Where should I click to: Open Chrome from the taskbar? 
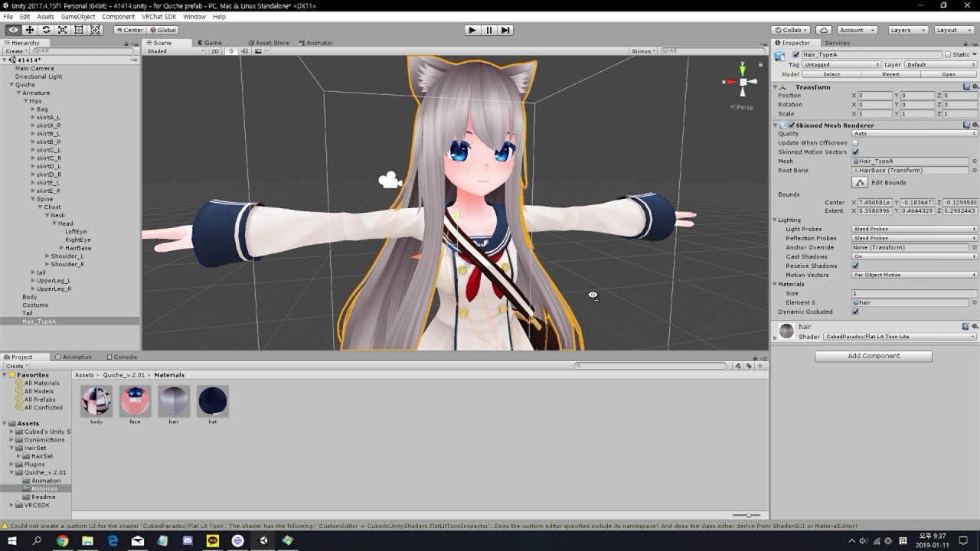click(x=62, y=541)
